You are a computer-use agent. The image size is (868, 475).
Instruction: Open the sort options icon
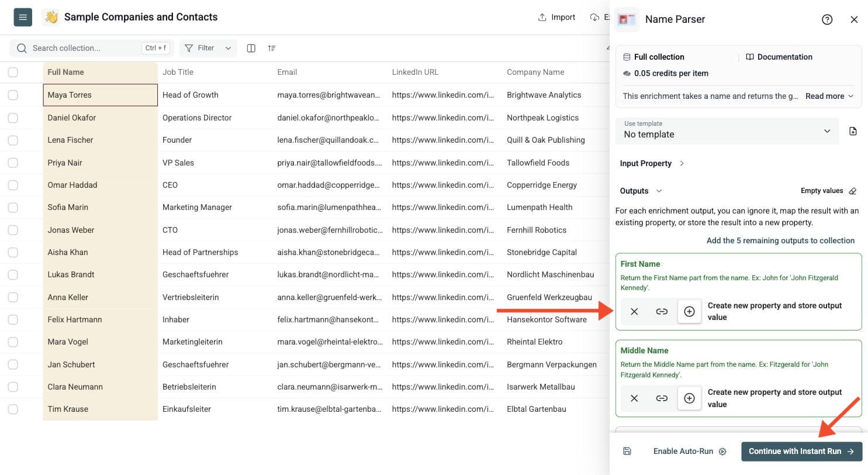tap(272, 48)
